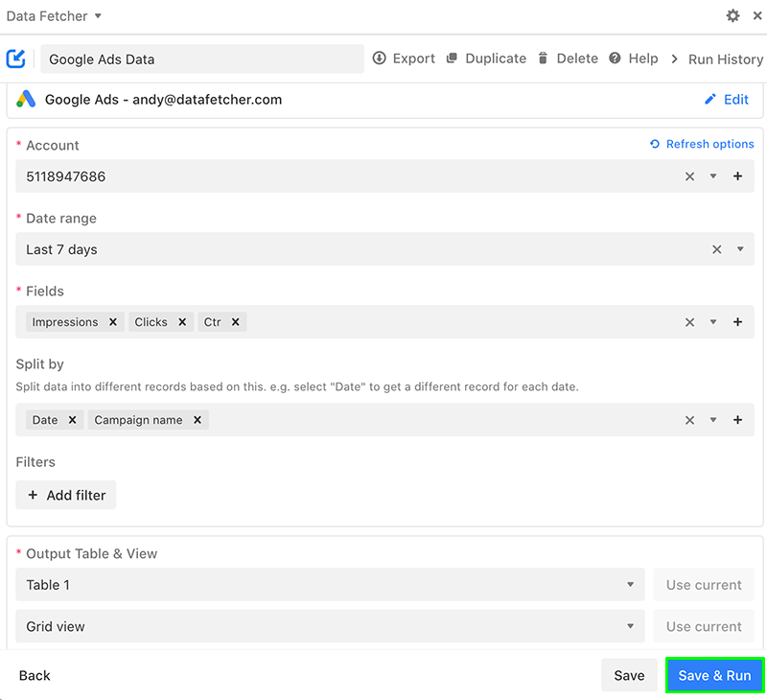767x700 pixels.
Task: Click the account number 5118947686
Action: 66,176
